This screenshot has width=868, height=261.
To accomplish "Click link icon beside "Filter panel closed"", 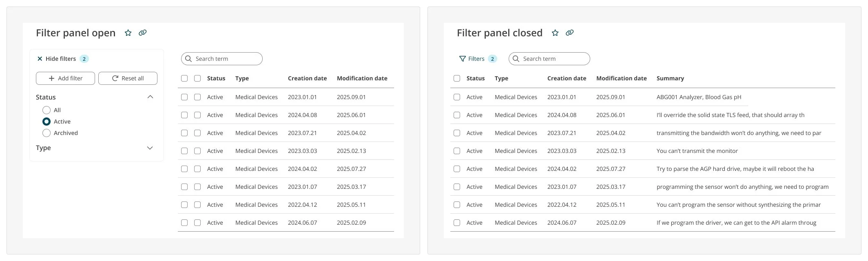I will (569, 33).
